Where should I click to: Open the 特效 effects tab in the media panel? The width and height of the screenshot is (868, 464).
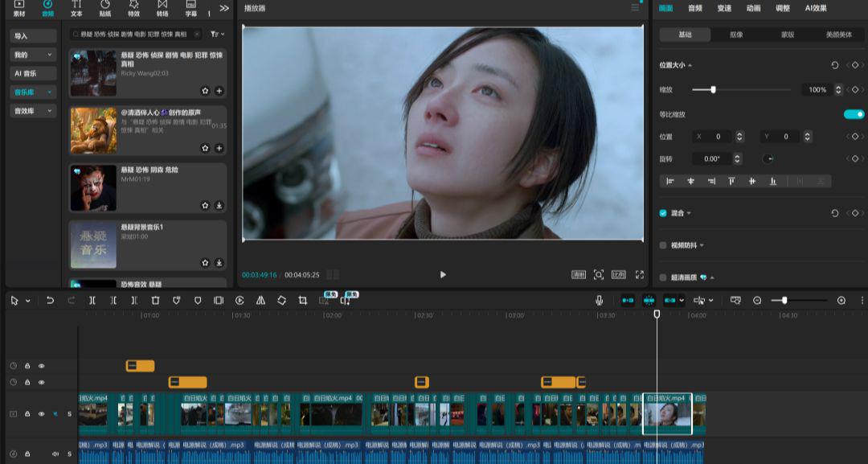point(134,10)
